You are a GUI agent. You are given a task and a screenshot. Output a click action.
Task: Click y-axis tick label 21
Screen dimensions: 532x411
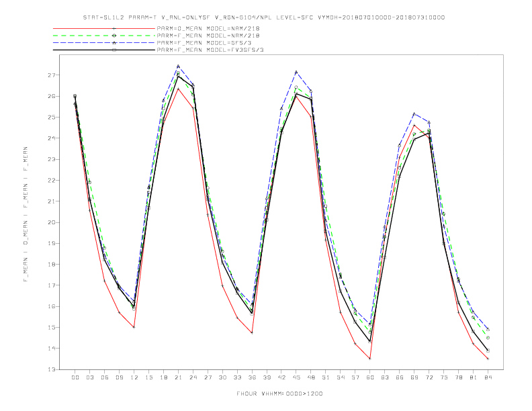coord(51,201)
